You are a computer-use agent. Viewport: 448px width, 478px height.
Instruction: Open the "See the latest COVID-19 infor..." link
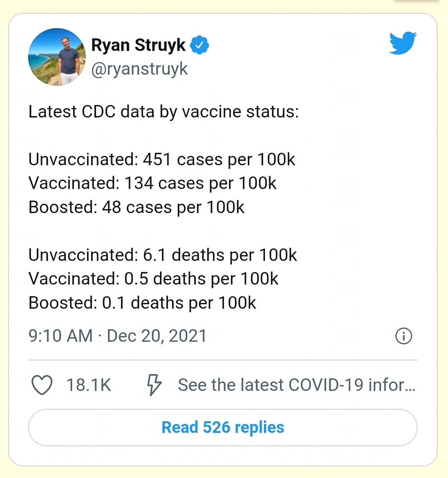pos(296,385)
